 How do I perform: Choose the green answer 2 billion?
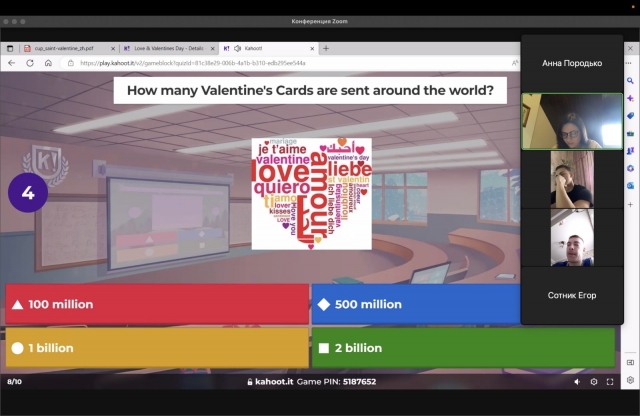point(463,348)
